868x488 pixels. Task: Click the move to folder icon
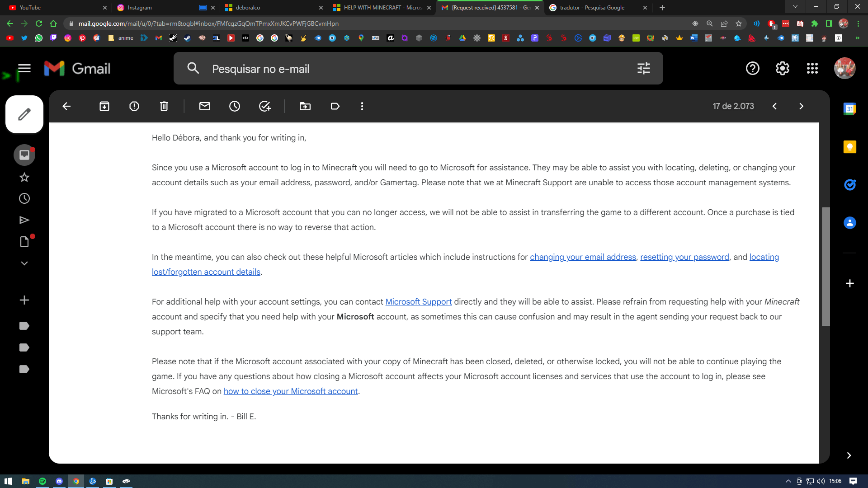(305, 106)
